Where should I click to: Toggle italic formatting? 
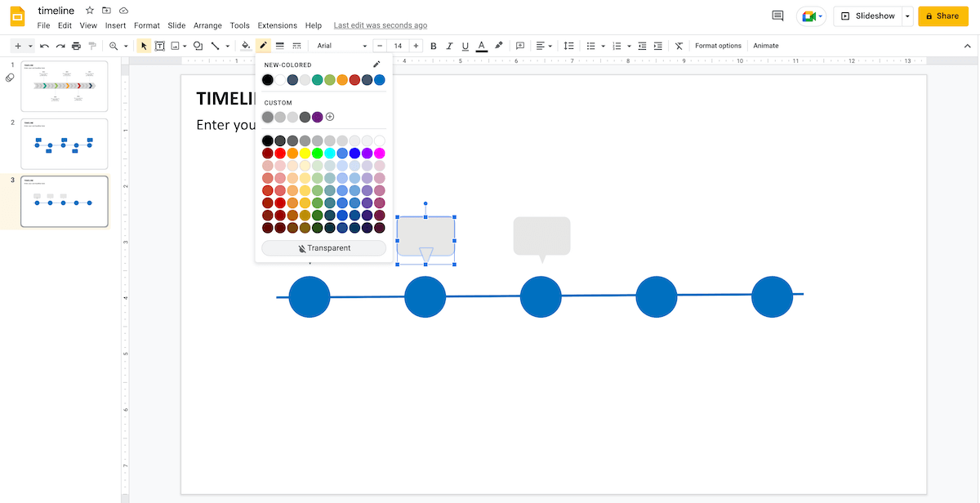[x=449, y=46]
